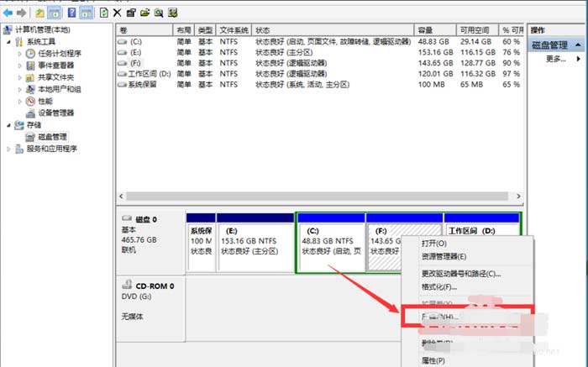Click the Properties toolbar icon
The image size is (588, 367).
[130, 13]
